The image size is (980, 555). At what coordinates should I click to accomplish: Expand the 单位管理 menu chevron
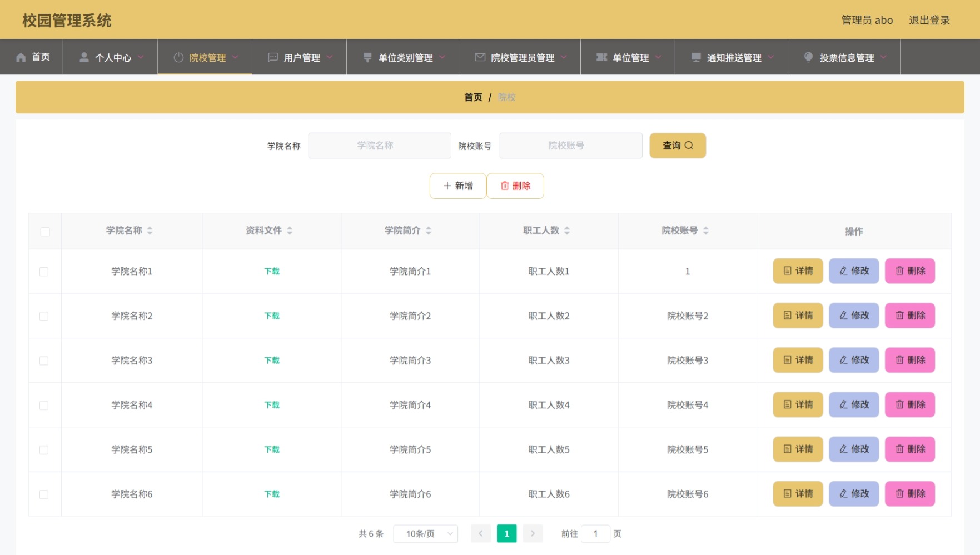pos(658,57)
